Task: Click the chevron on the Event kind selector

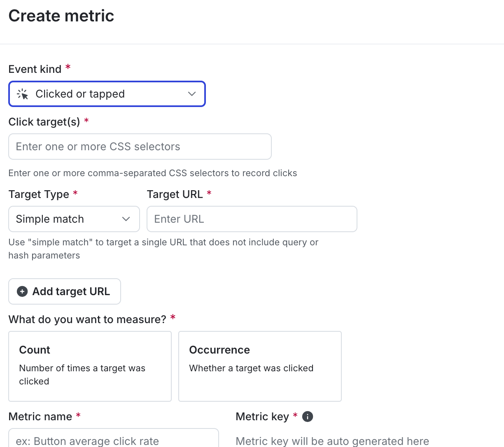Action: [191, 94]
